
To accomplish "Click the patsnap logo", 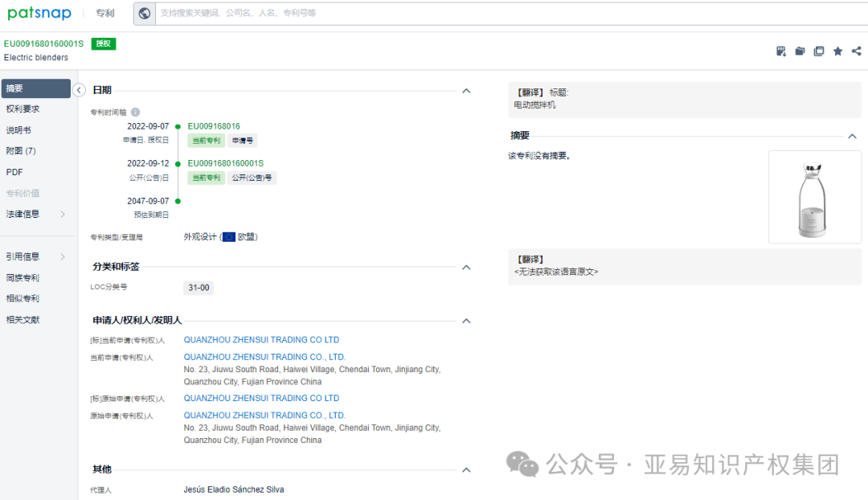I will [x=39, y=13].
